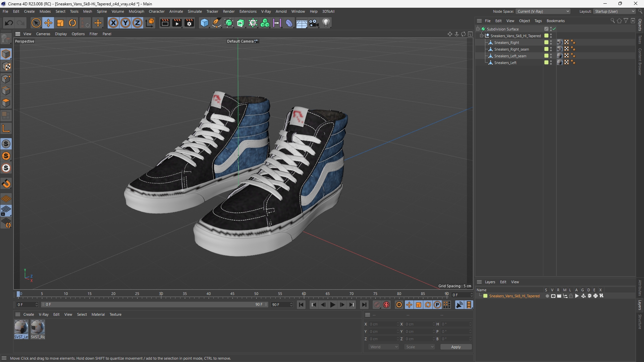
Task: Select SVST_Le material thumbnail
Action: tap(21, 327)
